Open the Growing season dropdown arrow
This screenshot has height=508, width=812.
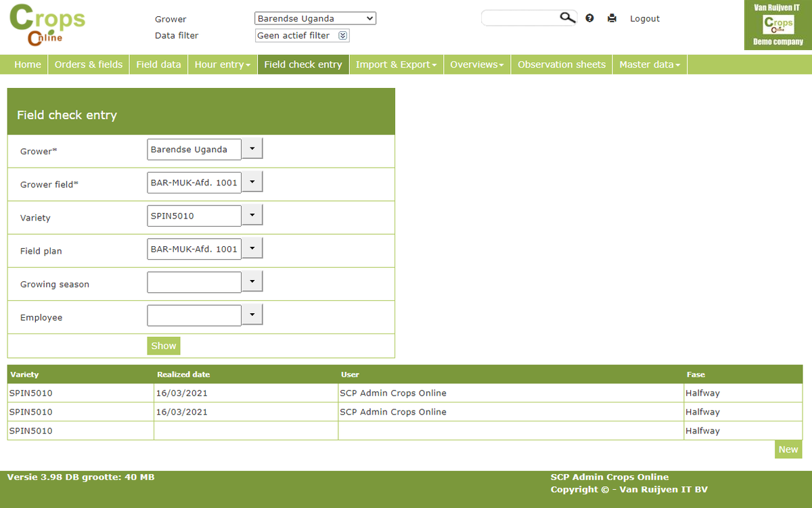click(x=252, y=281)
